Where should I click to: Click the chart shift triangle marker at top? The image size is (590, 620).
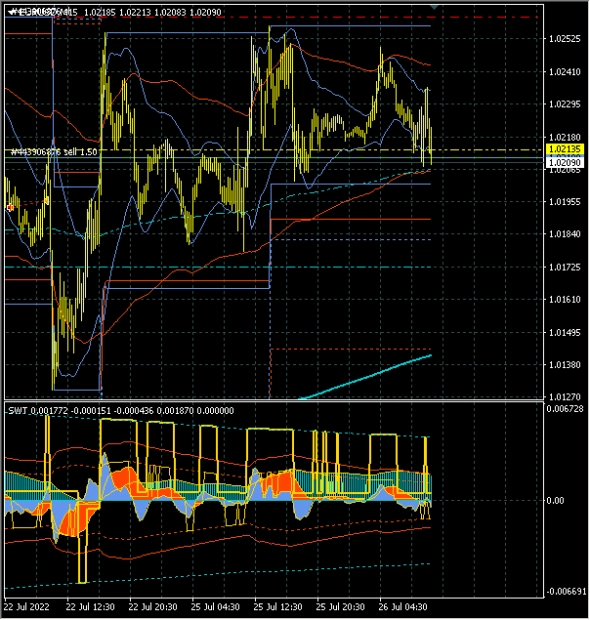[x=435, y=7]
